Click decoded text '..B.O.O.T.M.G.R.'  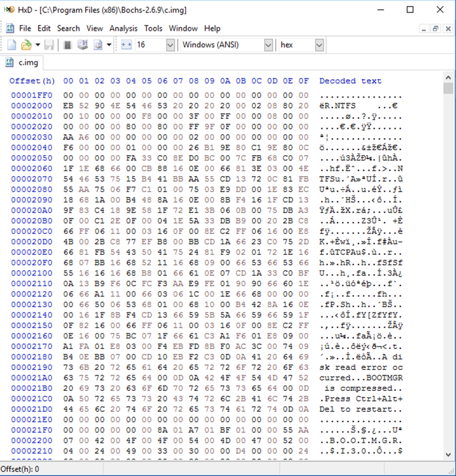pos(360,441)
